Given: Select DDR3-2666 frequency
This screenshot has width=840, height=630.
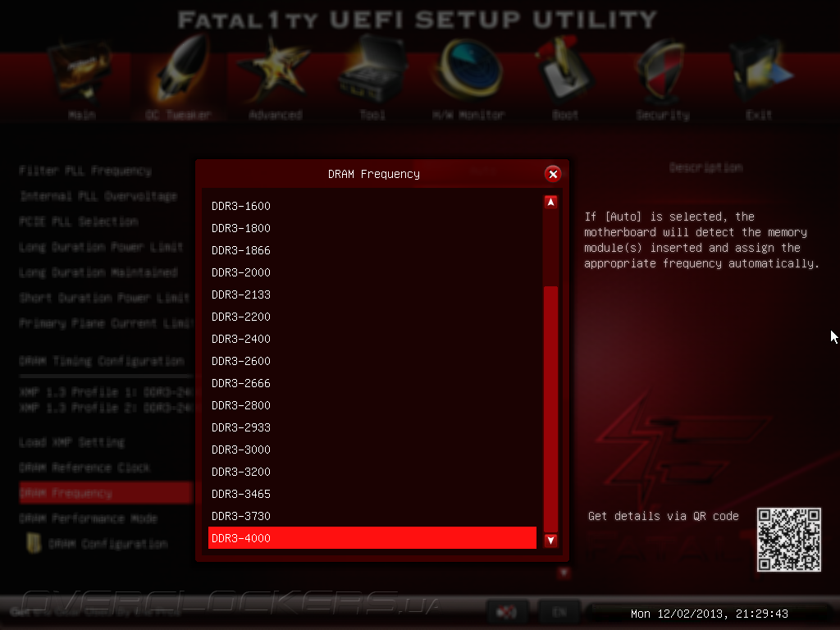Looking at the screenshot, I should (372, 383).
